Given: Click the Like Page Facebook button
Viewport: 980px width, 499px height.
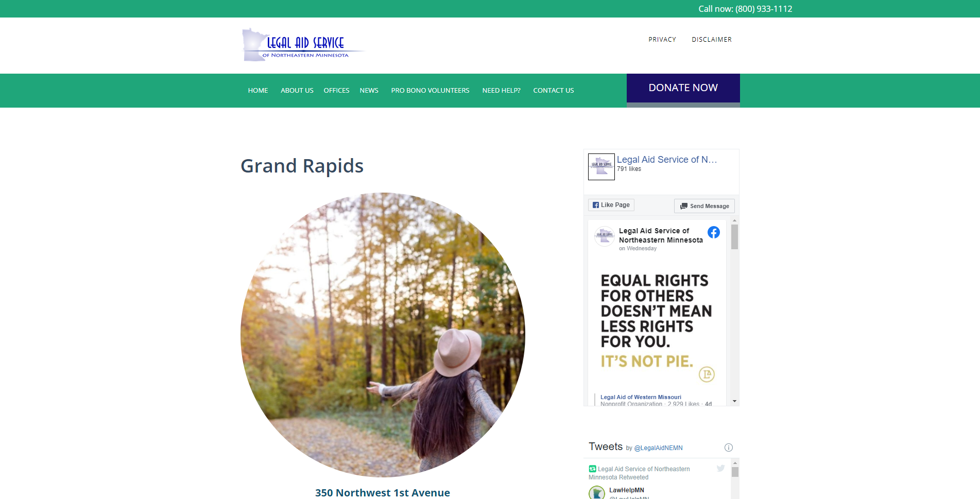Looking at the screenshot, I should [x=611, y=205].
